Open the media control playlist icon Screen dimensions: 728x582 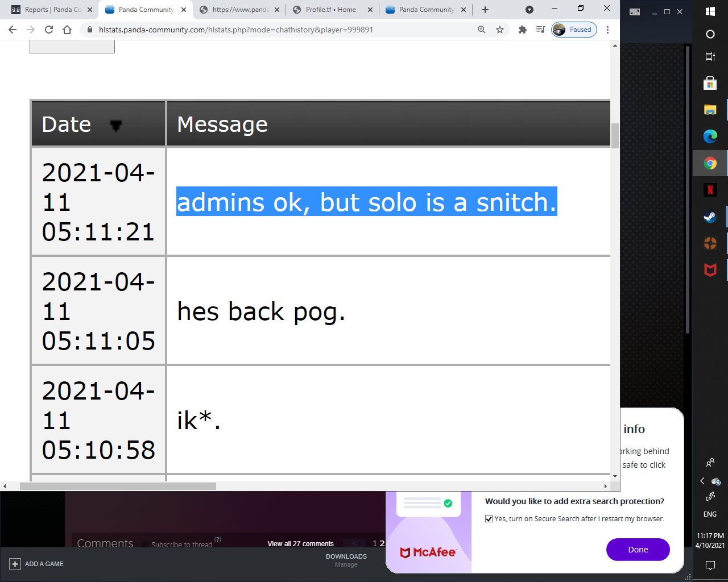click(540, 30)
